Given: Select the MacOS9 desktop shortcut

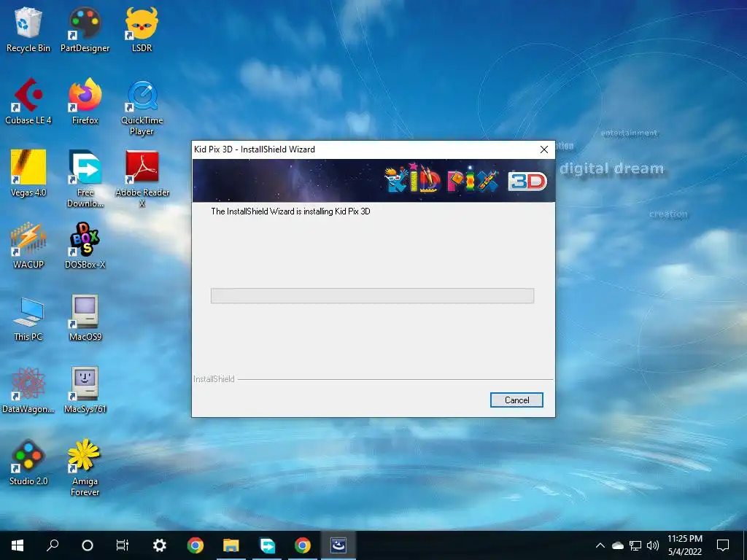Looking at the screenshot, I should (85, 318).
